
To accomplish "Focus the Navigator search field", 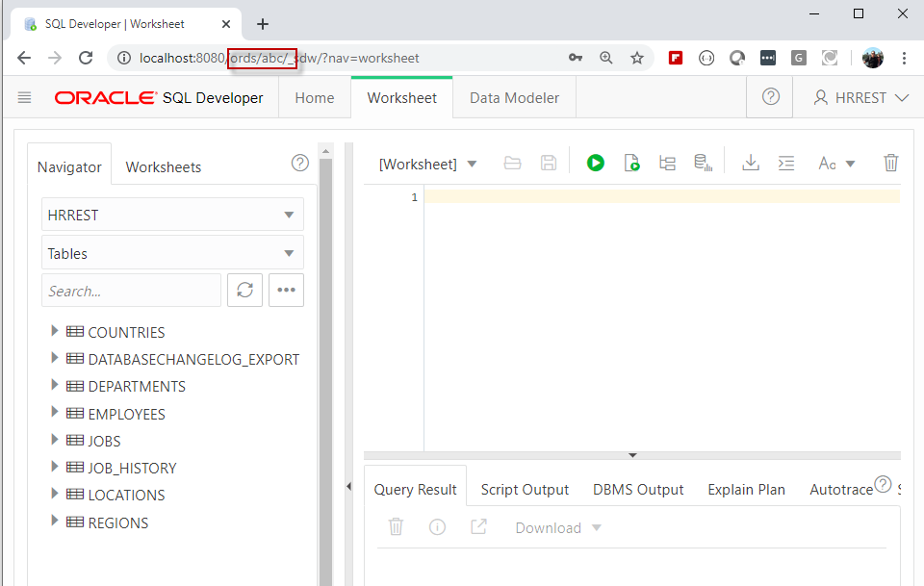I will pyautogui.click(x=131, y=291).
